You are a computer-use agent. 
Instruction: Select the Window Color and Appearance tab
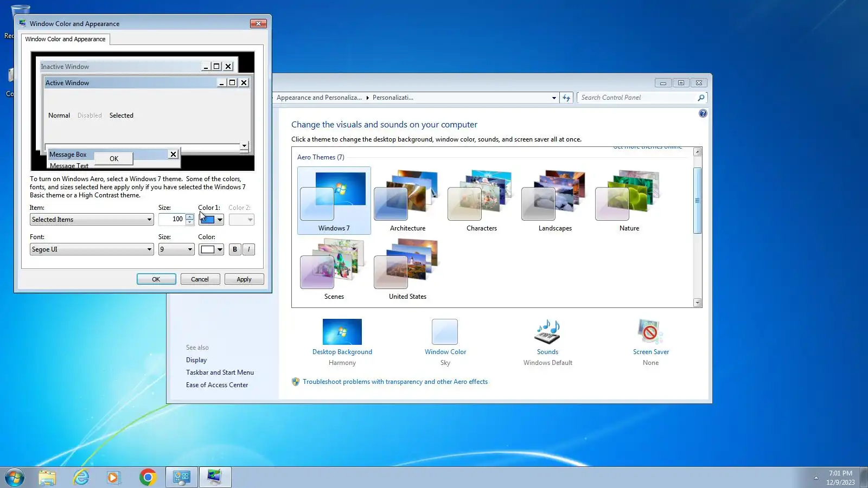pyautogui.click(x=66, y=39)
